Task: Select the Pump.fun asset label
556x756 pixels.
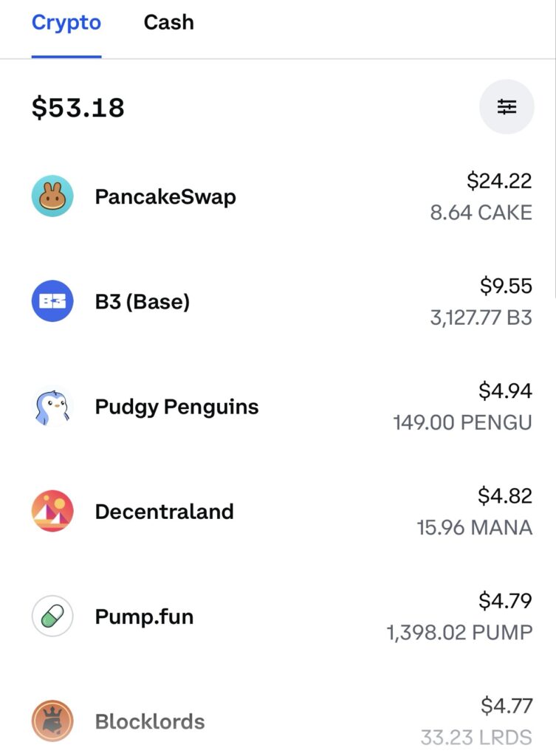Action: click(144, 616)
